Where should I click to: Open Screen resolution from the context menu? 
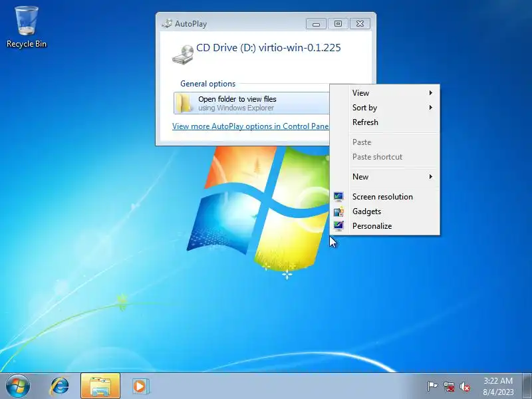(385, 197)
